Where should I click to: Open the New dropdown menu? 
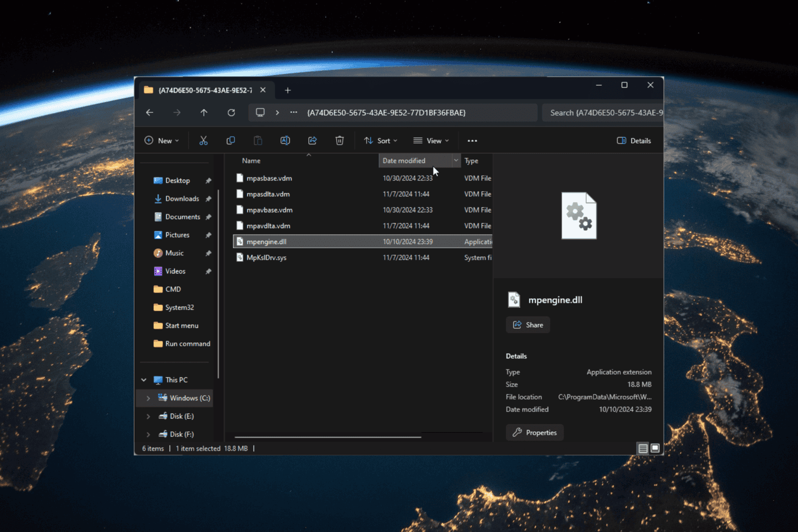pos(162,141)
